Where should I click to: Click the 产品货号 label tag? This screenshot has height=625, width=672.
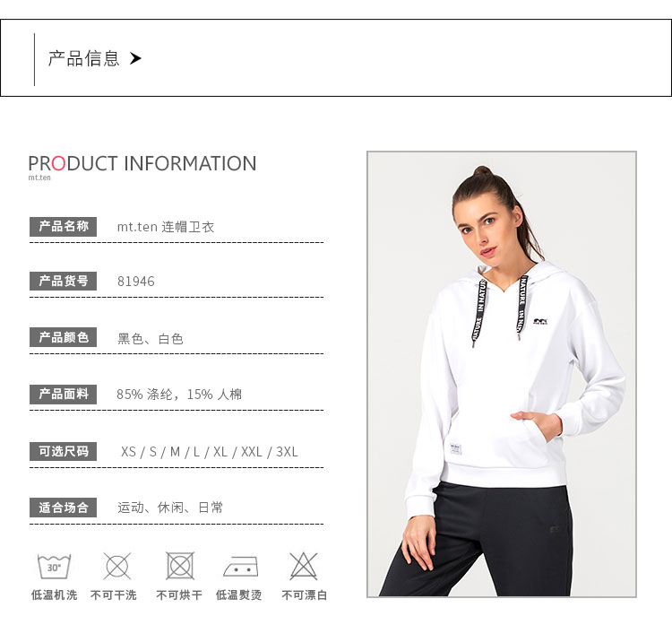(x=63, y=281)
